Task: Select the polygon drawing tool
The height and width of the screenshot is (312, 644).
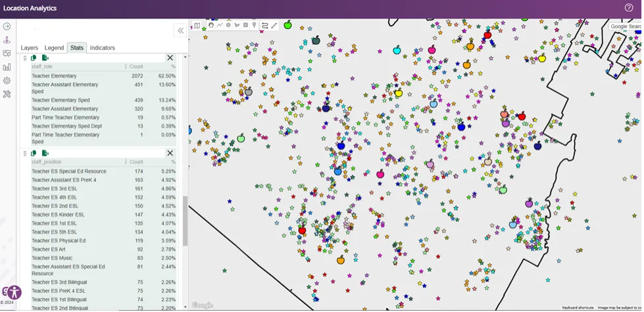Action: [x=237, y=26]
